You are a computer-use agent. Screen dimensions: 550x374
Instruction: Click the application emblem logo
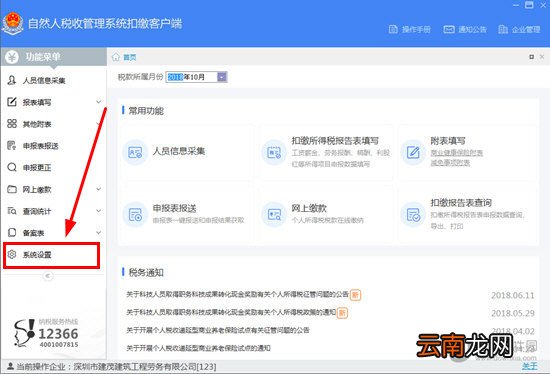(x=13, y=24)
